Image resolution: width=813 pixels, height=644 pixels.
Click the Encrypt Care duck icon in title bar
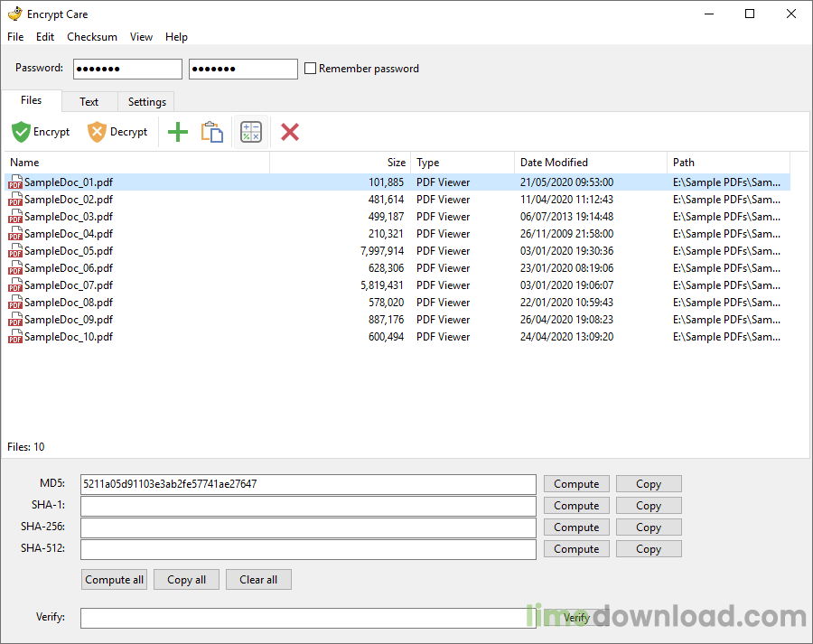click(x=14, y=14)
